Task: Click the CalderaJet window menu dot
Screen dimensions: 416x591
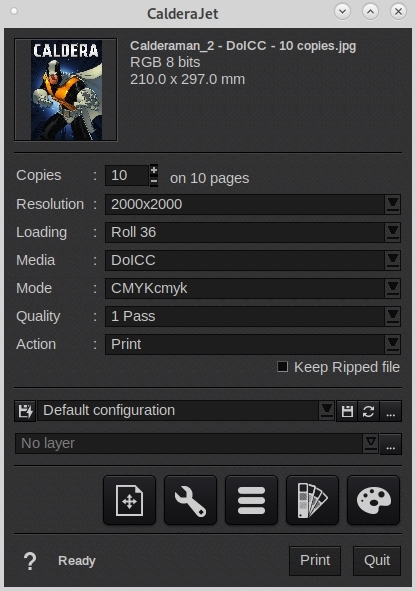Action: 14,11
